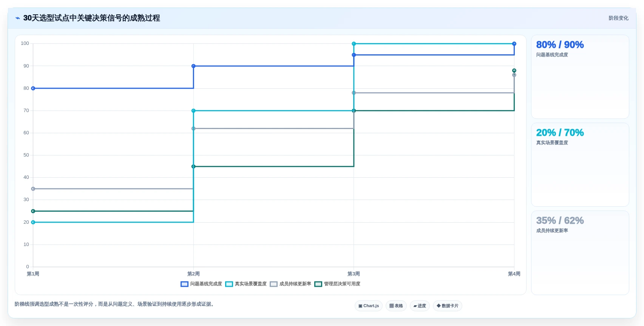Open the 80% / 90% 问题基线完成度 card

[x=580, y=77]
